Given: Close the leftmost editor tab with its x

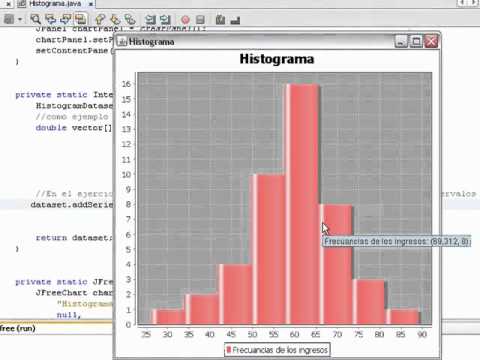Looking at the screenshot, I should [x=9, y=4].
